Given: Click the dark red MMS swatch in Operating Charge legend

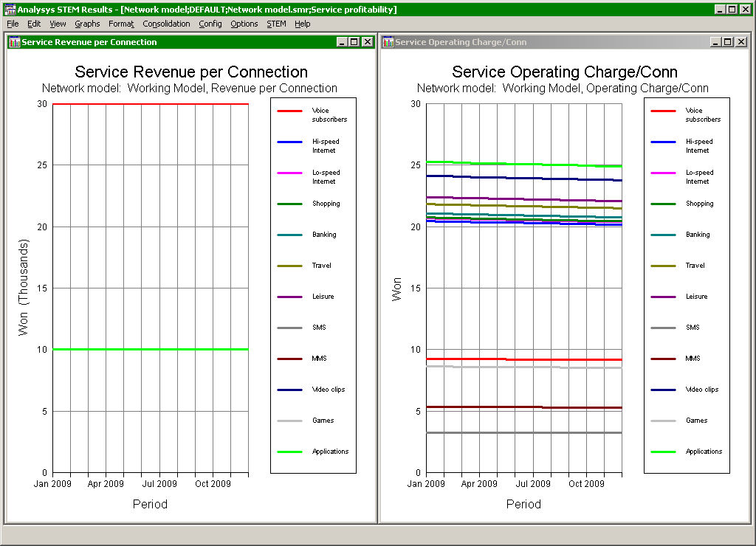Looking at the screenshot, I should click(x=664, y=359).
